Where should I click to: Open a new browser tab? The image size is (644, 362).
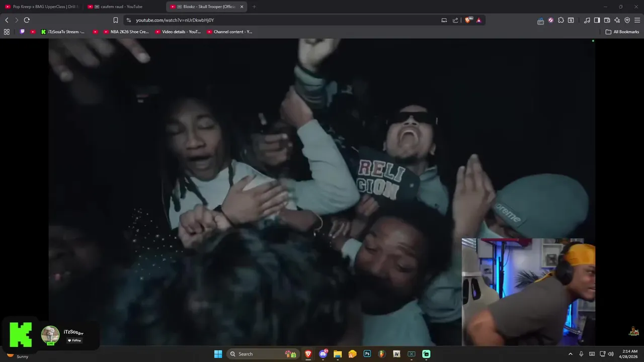[254, 7]
